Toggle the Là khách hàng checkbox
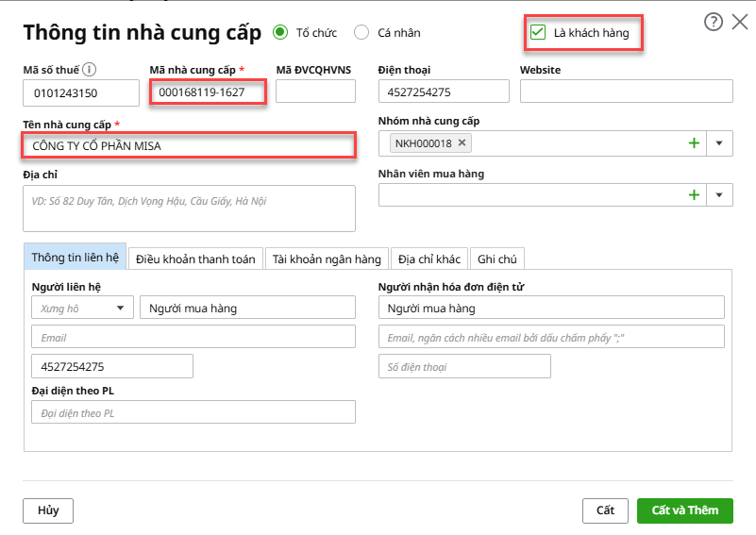The height and width of the screenshot is (535, 756). click(x=538, y=33)
